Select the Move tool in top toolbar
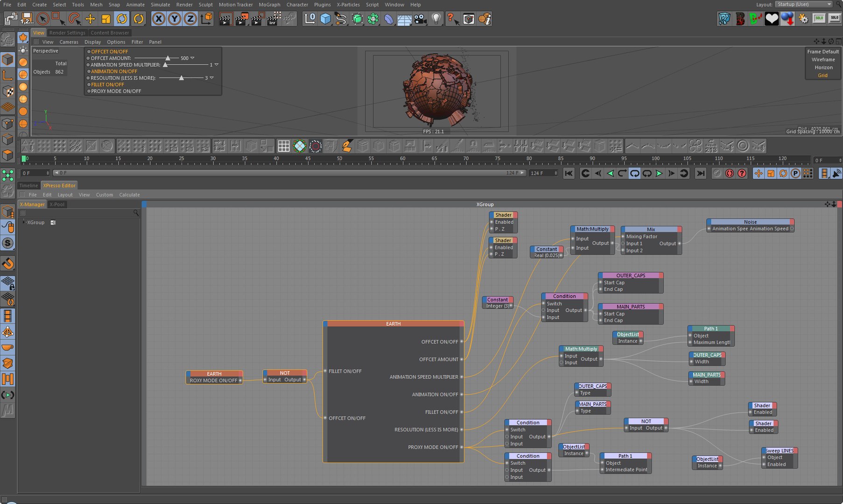 tap(90, 19)
